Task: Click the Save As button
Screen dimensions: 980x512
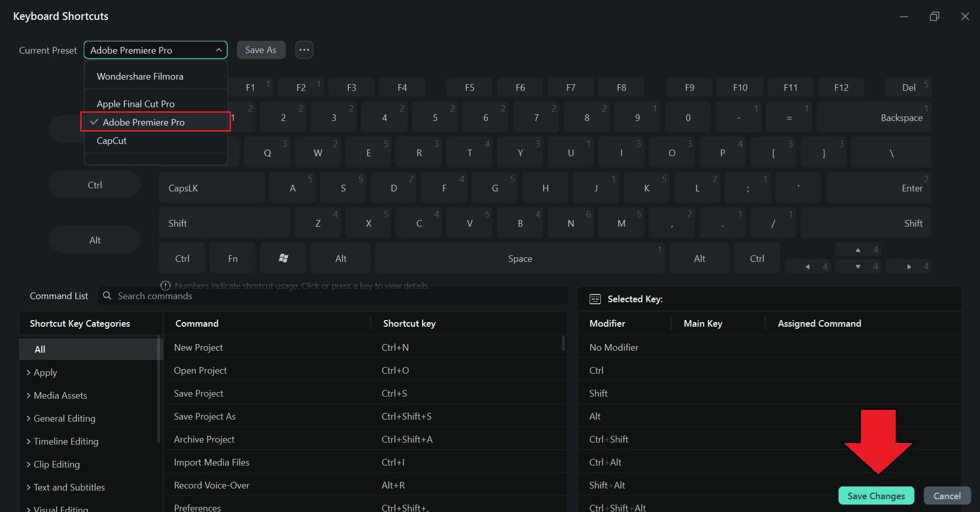Action: [x=261, y=50]
